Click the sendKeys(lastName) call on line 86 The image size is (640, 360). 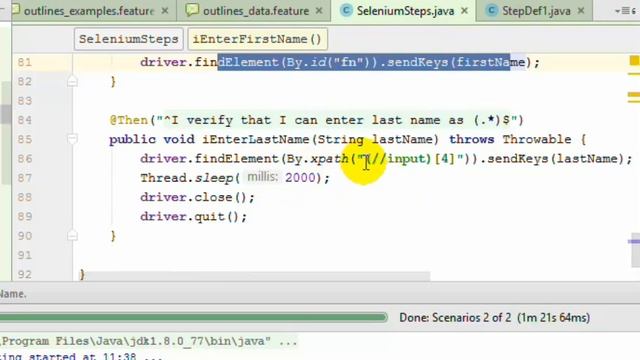(x=555, y=158)
